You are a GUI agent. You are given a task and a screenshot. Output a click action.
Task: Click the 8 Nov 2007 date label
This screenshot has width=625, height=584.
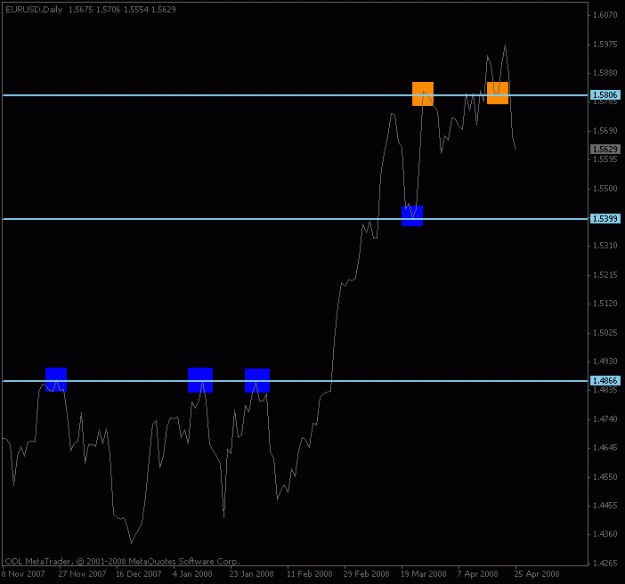coord(23,574)
